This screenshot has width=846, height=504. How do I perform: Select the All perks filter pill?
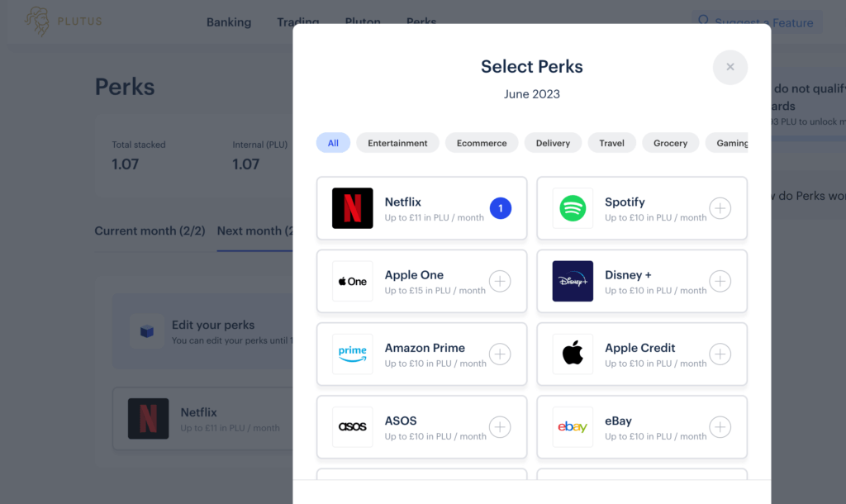coord(333,142)
